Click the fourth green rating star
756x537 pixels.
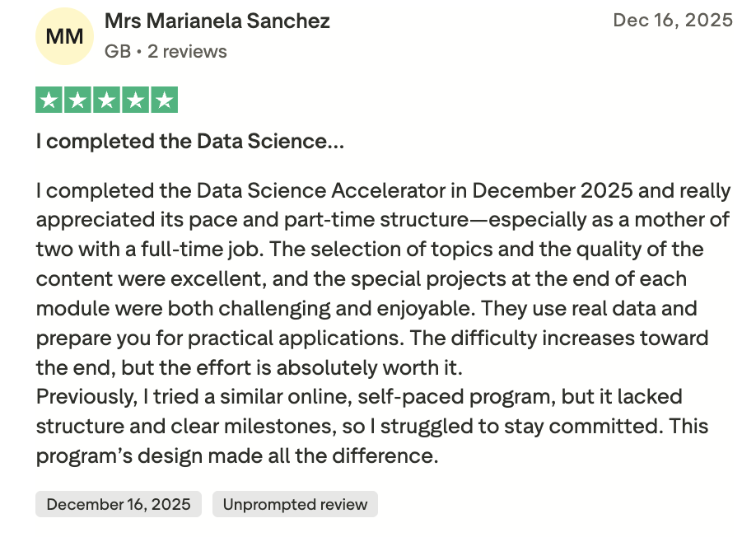[135, 100]
